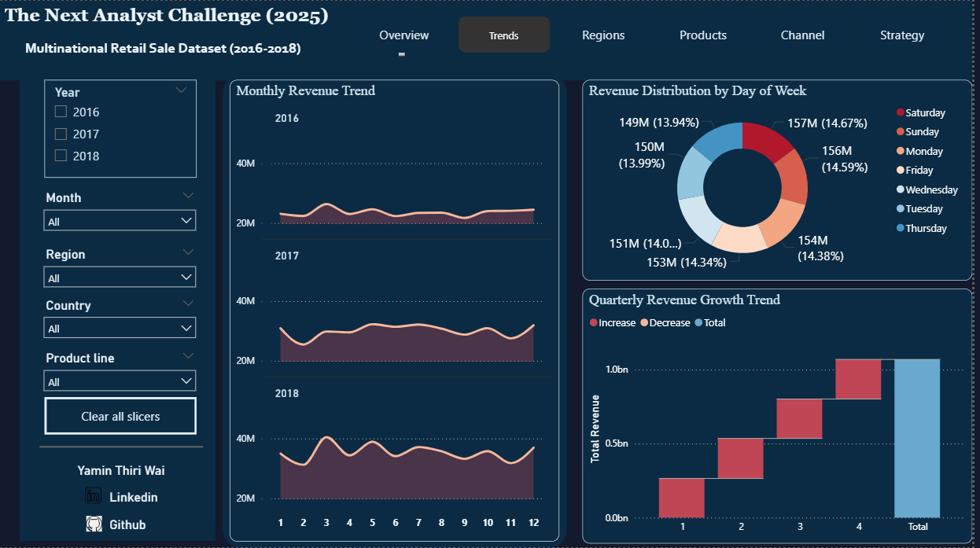
Task: Go to the Products tab
Action: click(x=702, y=35)
